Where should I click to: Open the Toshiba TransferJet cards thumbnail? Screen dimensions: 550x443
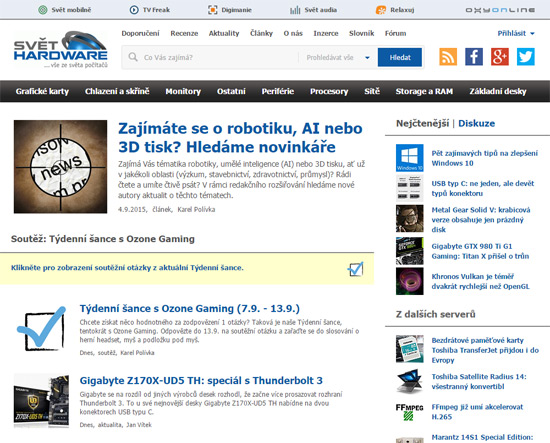(x=409, y=349)
